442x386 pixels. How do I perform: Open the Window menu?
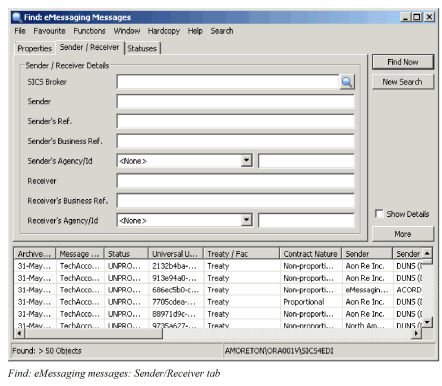127,31
